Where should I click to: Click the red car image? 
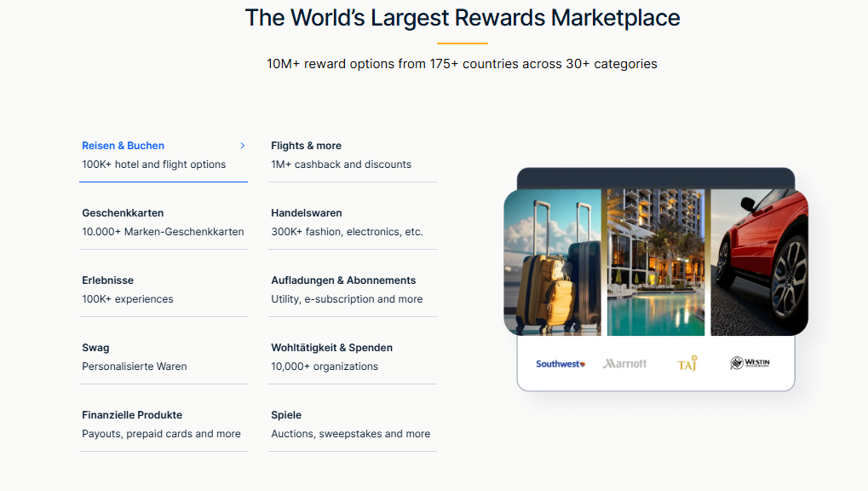point(758,263)
